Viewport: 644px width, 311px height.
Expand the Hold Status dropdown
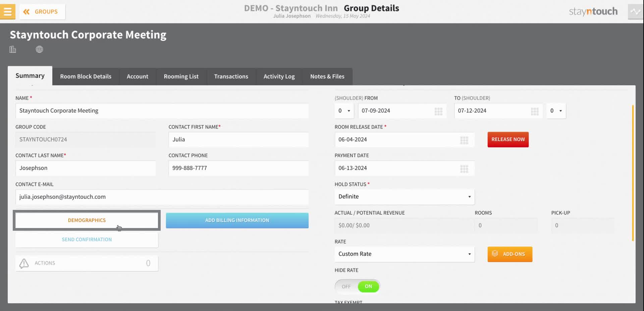405,197
